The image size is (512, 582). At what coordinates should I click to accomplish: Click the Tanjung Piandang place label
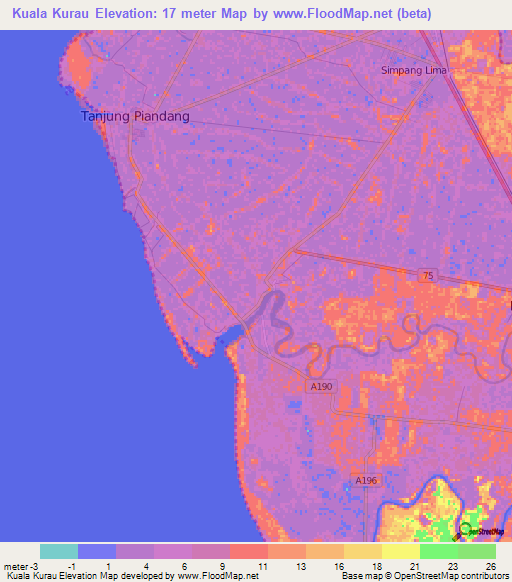(135, 116)
